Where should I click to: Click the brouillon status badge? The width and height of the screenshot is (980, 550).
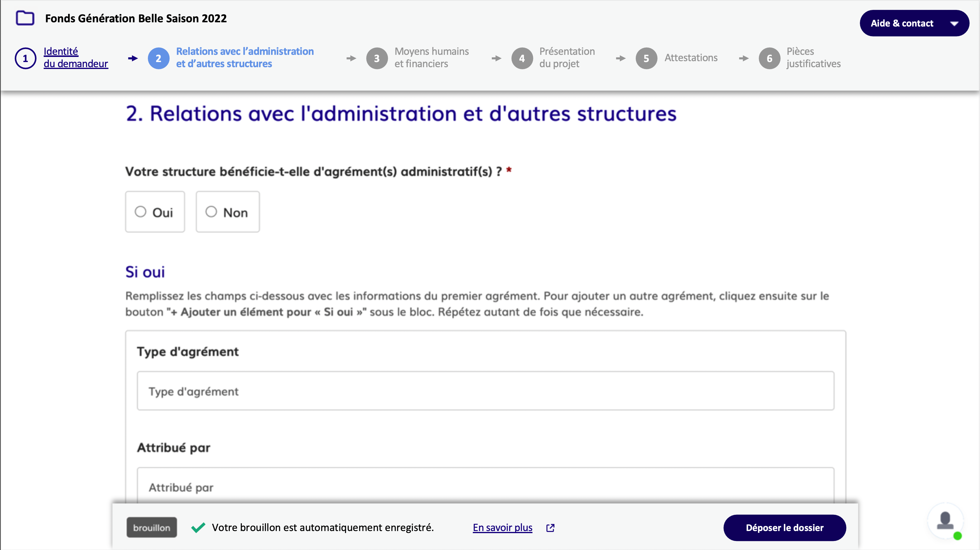click(151, 527)
